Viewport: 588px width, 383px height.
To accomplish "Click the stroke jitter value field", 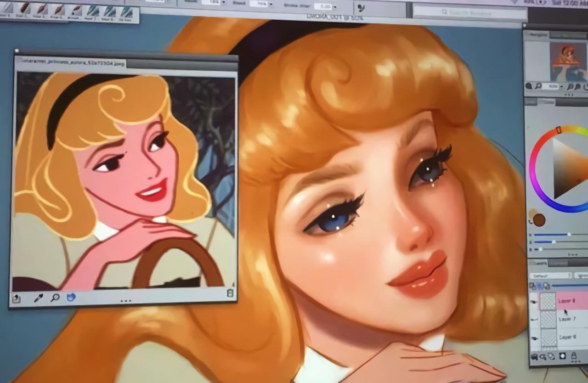I will click(x=323, y=6).
